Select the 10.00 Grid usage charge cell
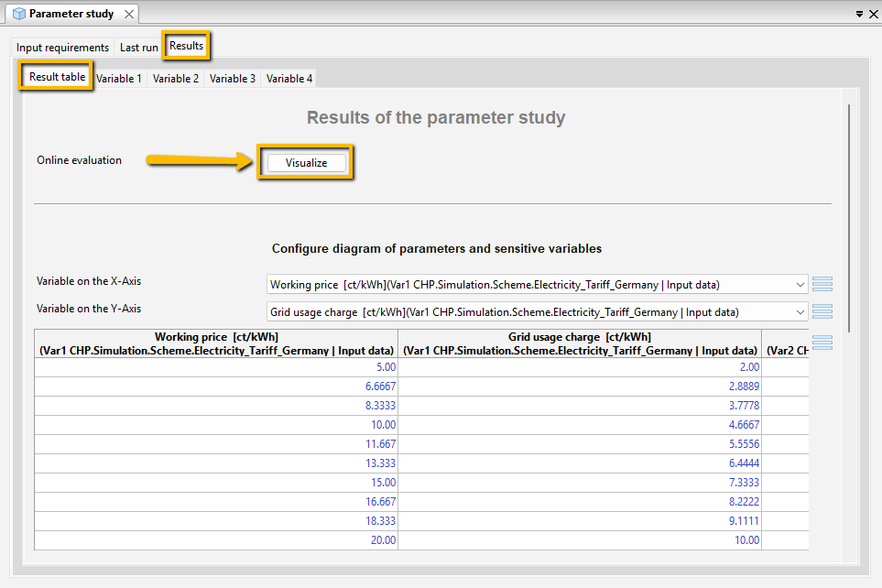This screenshot has width=882, height=588. 580,540
